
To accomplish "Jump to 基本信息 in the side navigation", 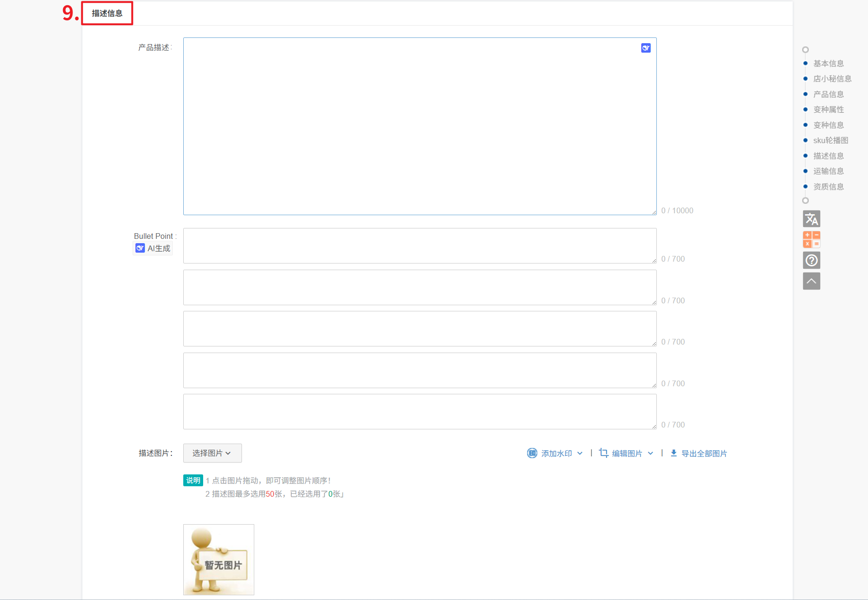I will [828, 64].
